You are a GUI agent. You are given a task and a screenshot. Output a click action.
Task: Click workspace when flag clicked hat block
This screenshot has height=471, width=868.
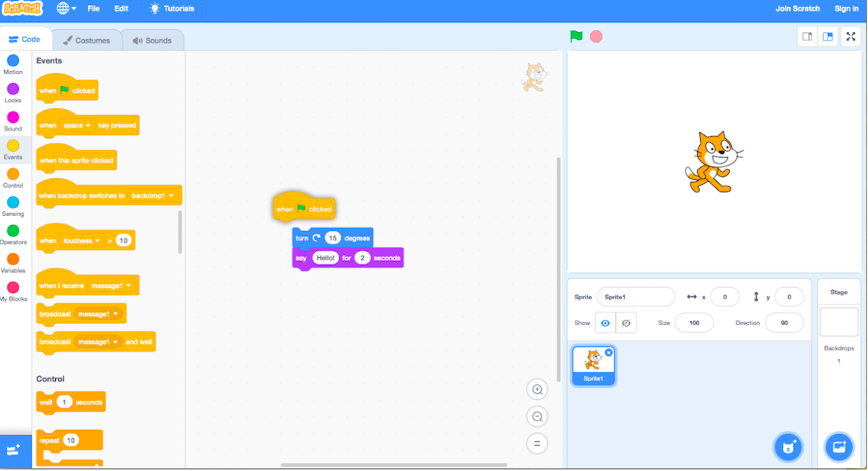click(304, 208)
